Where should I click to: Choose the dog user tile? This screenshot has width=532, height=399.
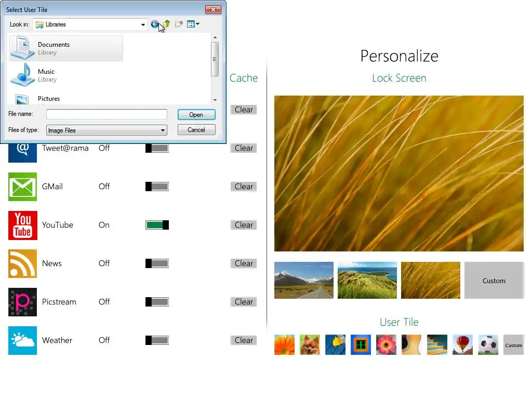[310, 345]
